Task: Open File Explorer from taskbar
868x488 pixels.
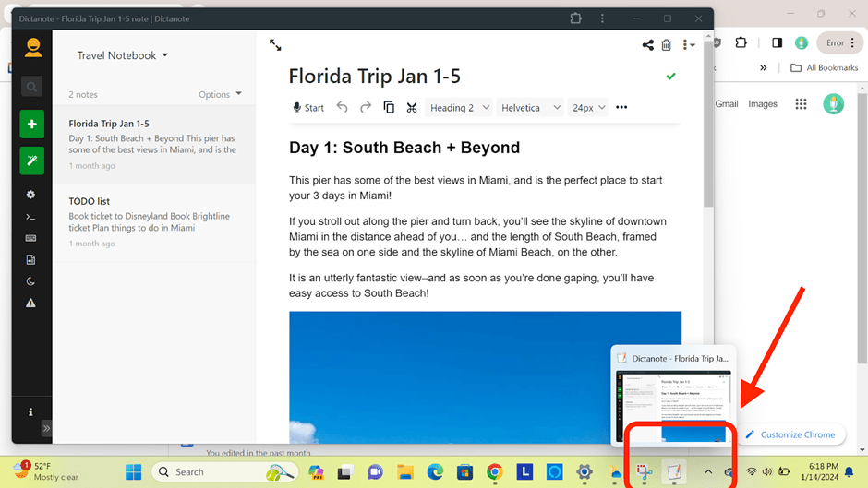Action: tap(405, 472)
